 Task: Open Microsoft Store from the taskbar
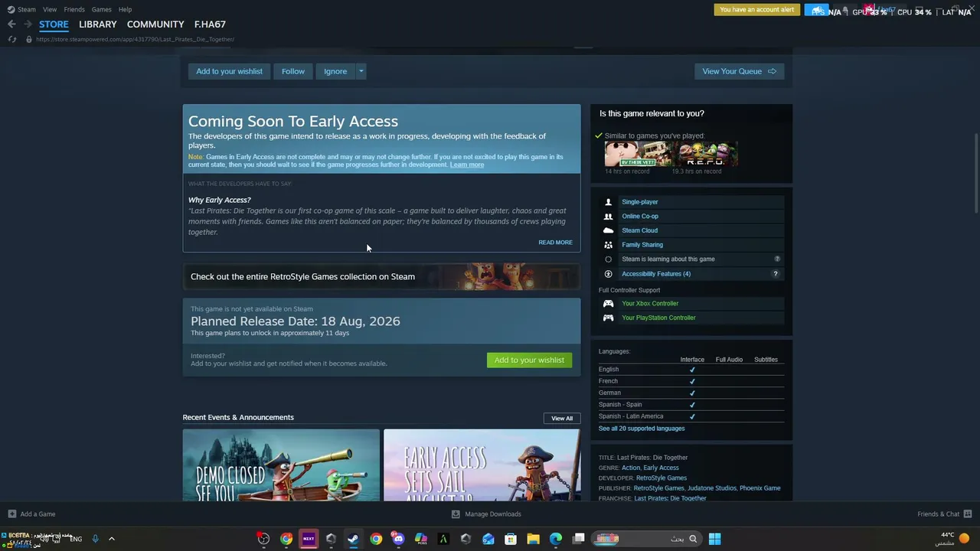511,539
